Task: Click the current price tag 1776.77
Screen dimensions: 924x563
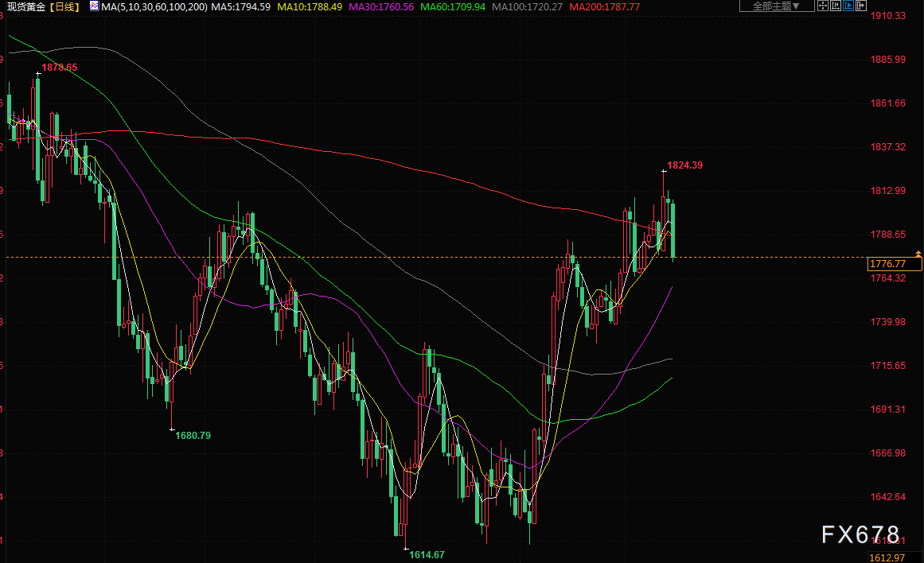Action: coord(895,264)
